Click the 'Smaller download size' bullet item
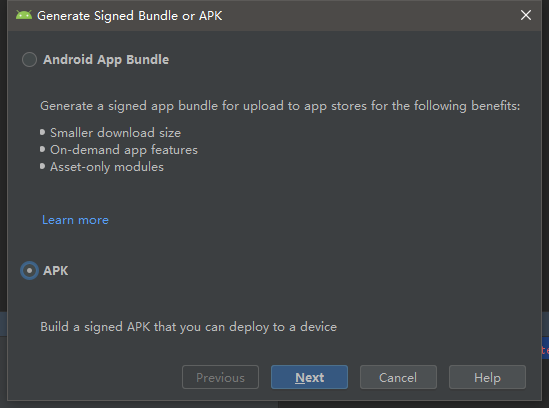Image resolution: width=549 pixels, height=408 pixels. pos(116,133)
